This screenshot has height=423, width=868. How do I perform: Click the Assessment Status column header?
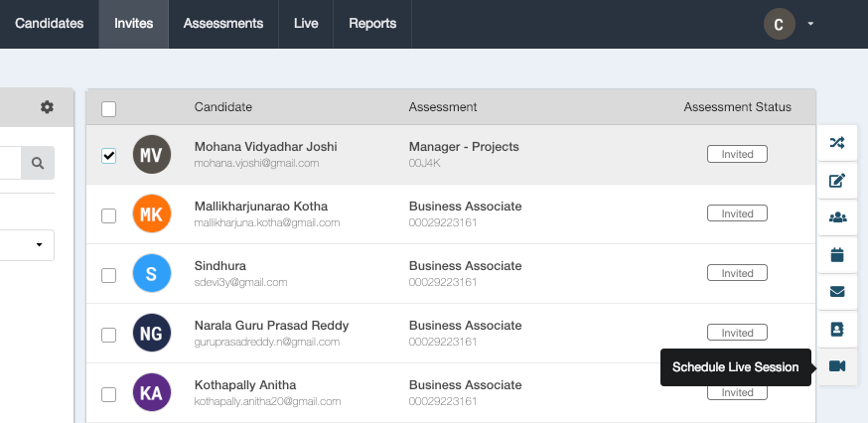tap(737, 107)
